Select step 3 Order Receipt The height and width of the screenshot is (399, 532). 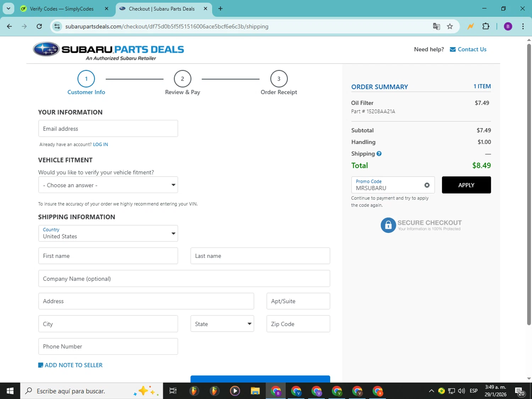click(279, 83)
